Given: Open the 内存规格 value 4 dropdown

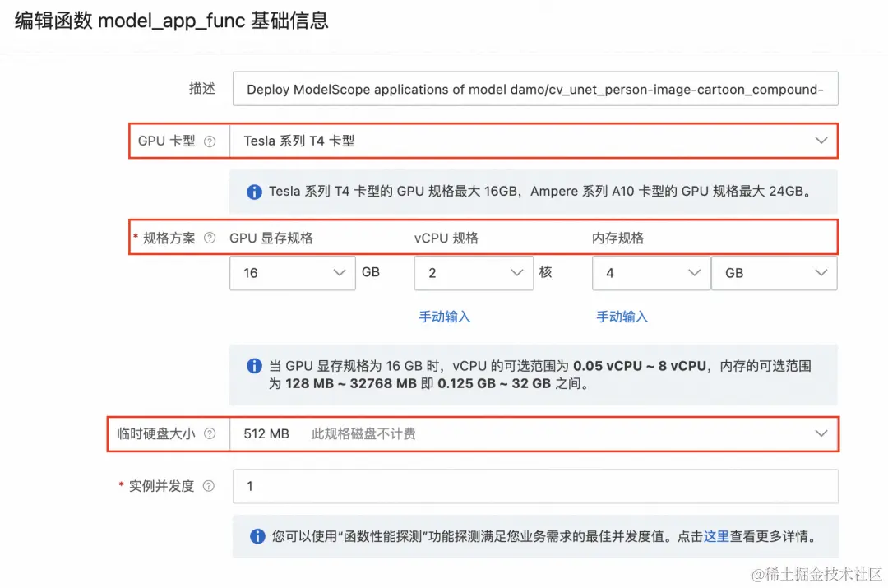Looking at the screenshot, I should point(650,273).
